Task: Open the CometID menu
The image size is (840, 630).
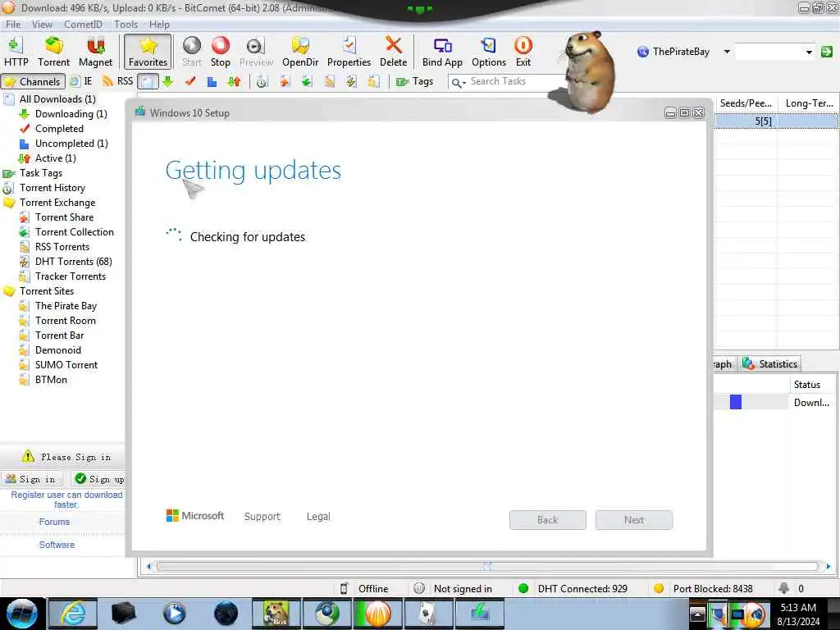Action: pos(83,24)
